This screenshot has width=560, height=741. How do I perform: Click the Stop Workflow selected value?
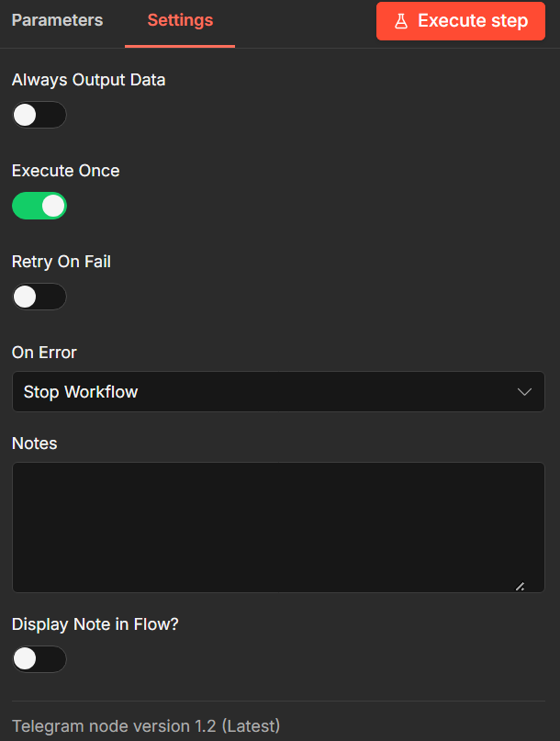81,392
